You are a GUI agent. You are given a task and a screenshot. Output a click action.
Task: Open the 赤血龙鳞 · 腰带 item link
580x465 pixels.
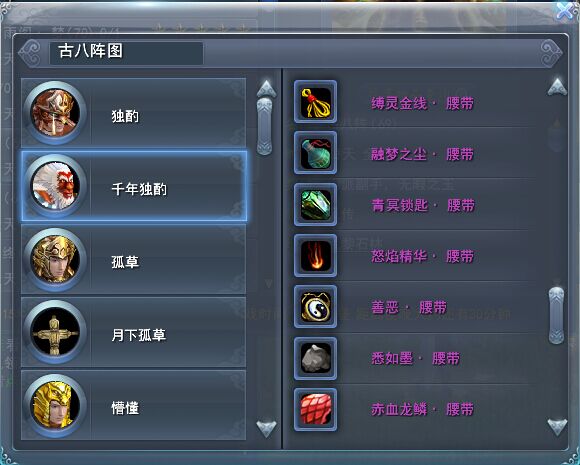tap(422, 410)
